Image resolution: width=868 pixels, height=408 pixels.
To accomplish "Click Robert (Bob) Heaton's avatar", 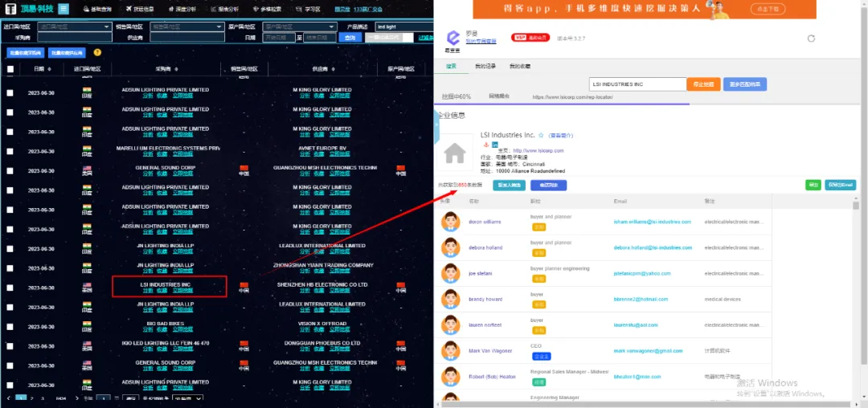I will click(451, 377).
